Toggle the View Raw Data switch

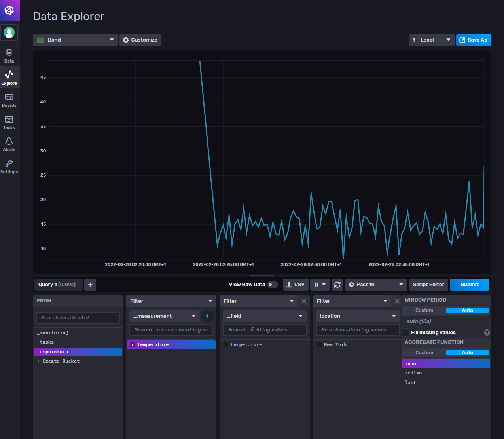pyautogui.click(x=273, y=284)
